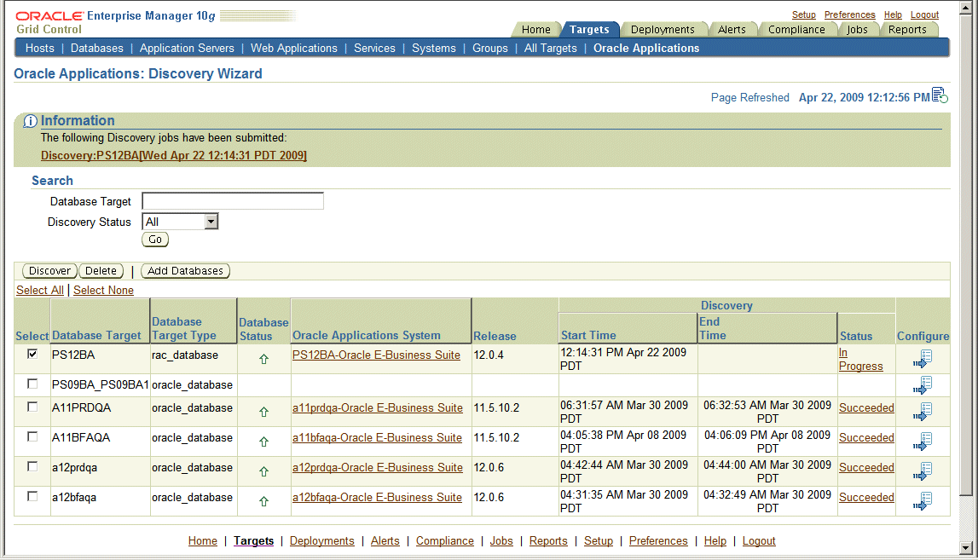Check the A11PRDQA select checkbox

32,407
